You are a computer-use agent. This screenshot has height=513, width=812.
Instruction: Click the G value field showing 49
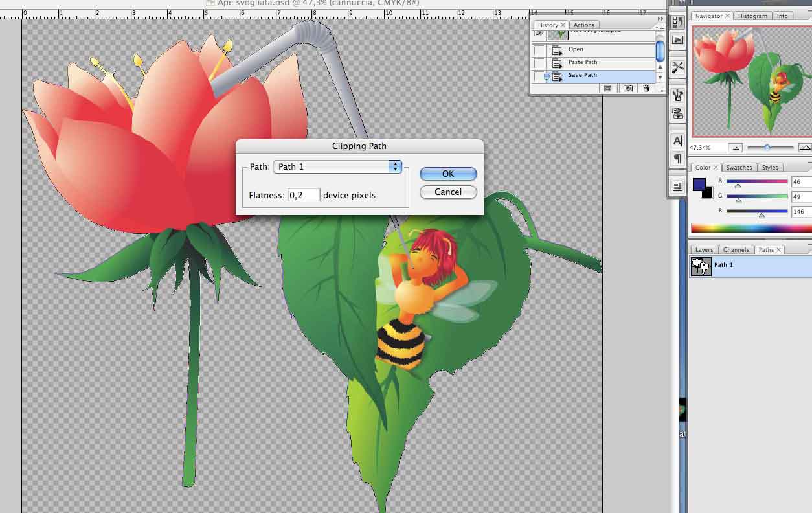(x=802, y=197)
